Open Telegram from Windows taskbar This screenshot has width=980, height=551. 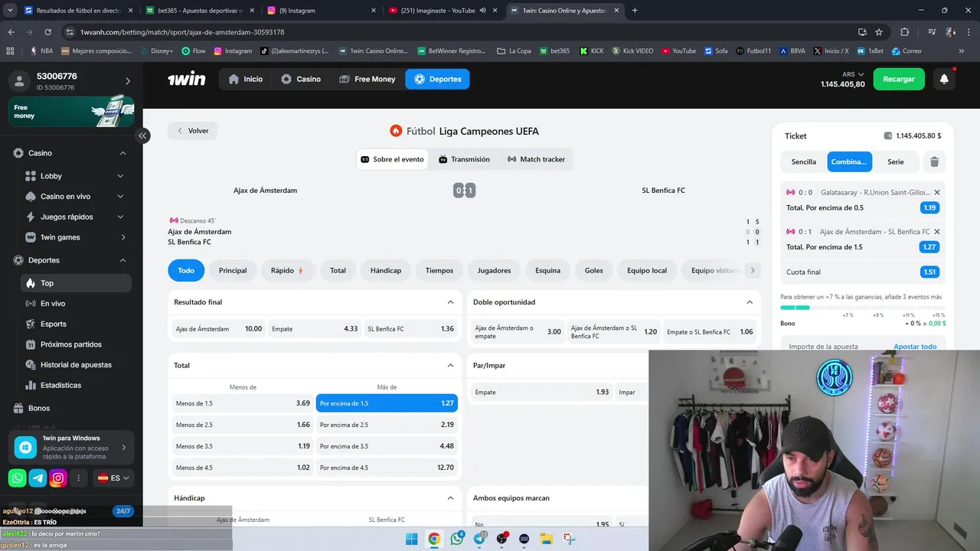(480, 539)
